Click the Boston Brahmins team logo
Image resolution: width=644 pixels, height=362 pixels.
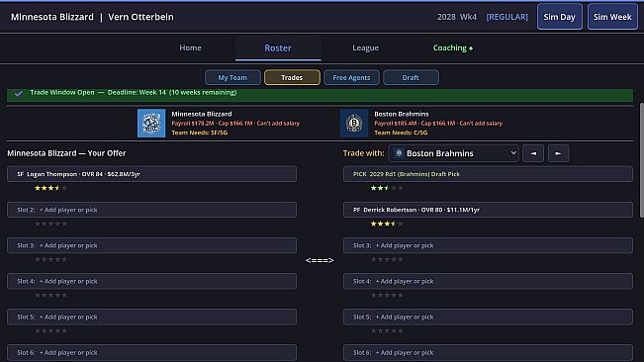click(354, 123)
